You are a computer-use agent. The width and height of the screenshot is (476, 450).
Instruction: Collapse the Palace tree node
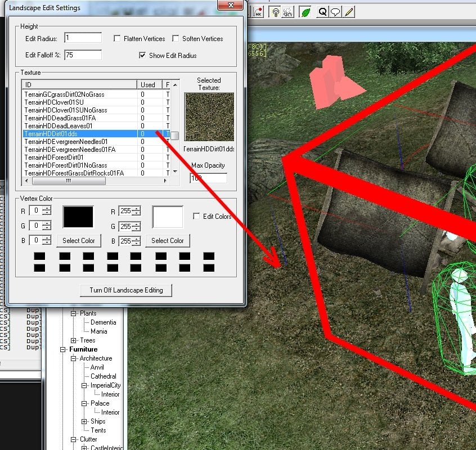point(84,403)
